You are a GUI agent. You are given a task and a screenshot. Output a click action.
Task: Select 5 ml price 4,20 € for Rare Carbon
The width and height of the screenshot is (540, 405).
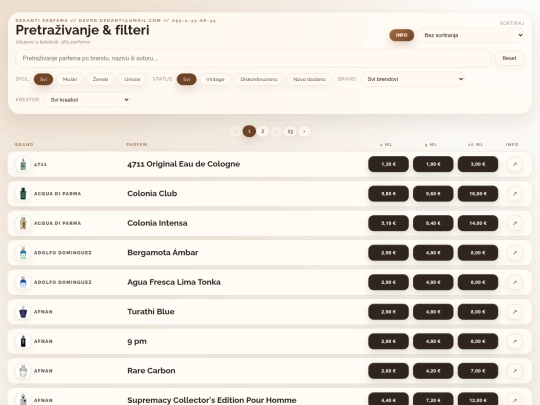pyautogui.click(x=433, y=371)
